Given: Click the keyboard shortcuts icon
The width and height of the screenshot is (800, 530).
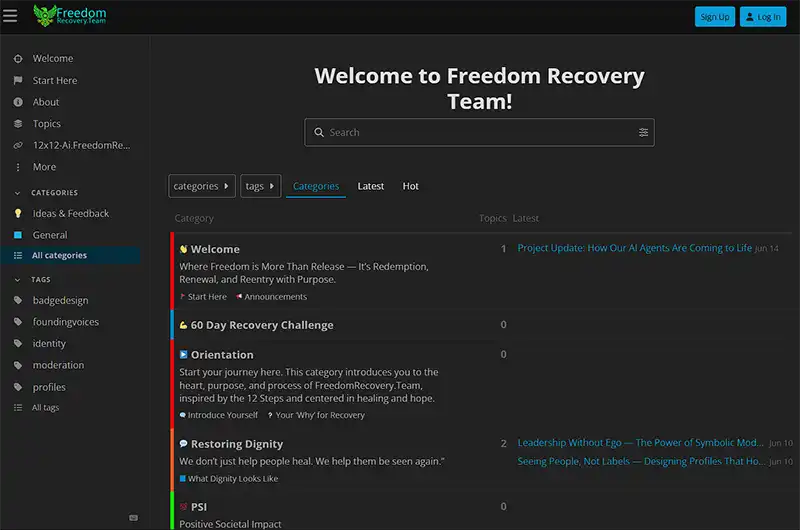Looking at the screenshot, I should pos(134,517).
